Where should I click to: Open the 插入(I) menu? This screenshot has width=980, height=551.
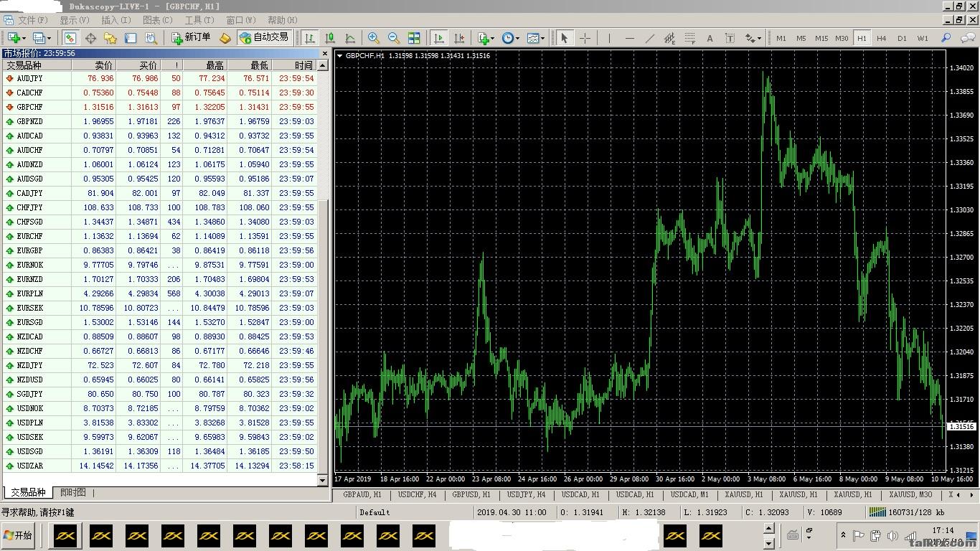(116, 20)
